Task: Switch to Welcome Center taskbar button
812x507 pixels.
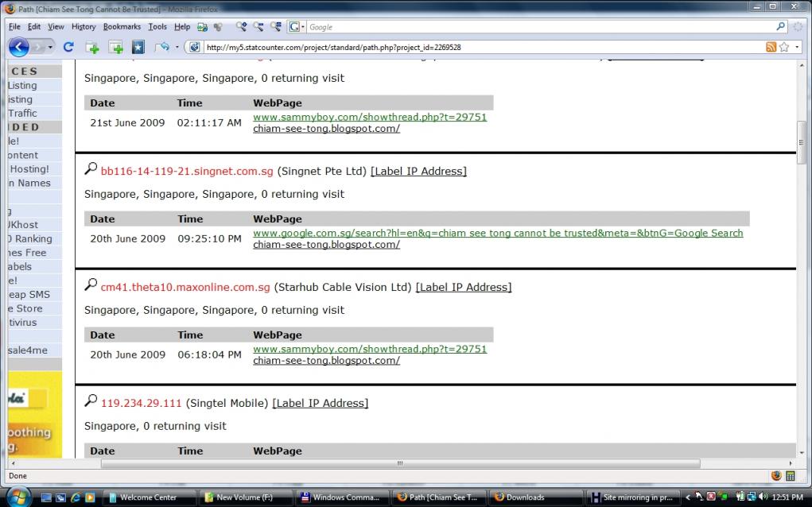Action: [x=150, y=497]
